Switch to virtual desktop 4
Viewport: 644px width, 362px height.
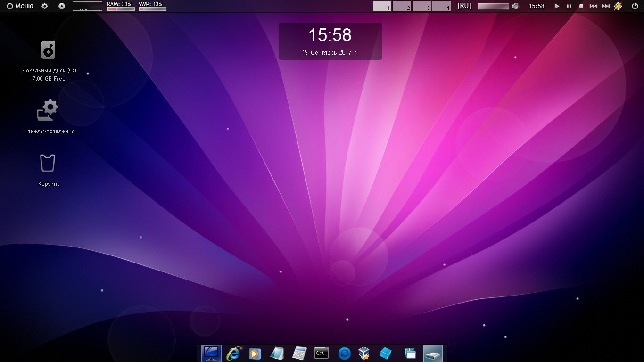tap(442, 7)
